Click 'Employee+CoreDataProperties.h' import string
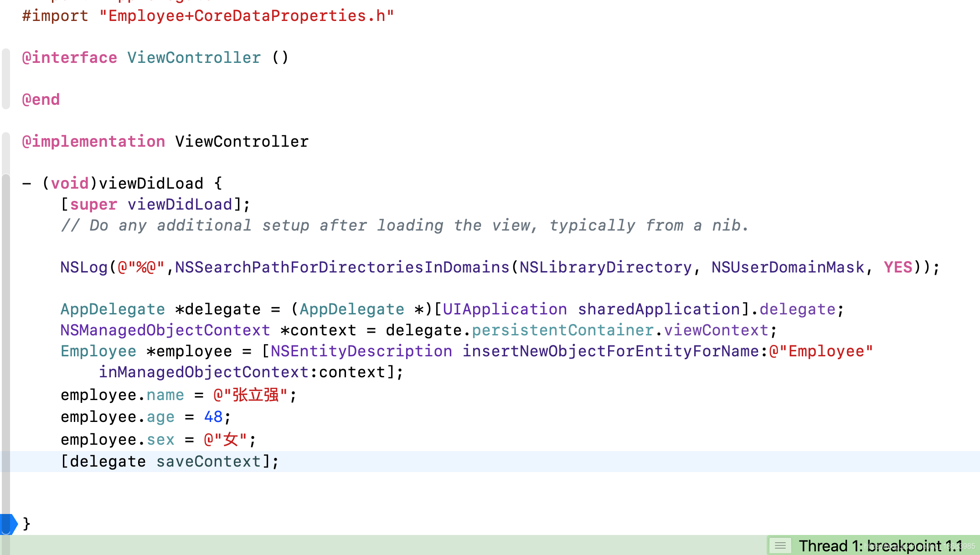 tap(247, 16)
